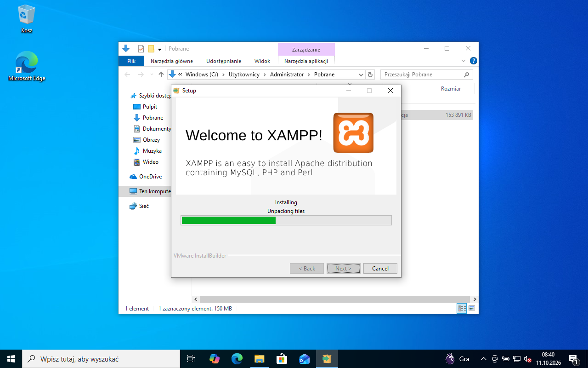Switch to large icons view layout
588x368 pixels.
471,308
